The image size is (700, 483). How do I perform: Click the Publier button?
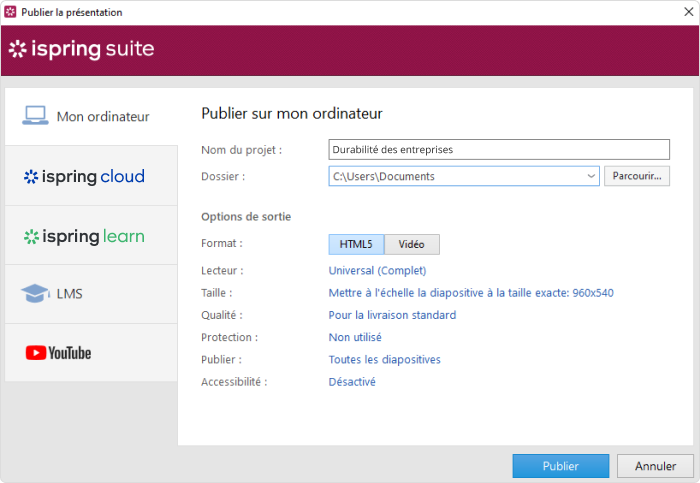click(x=561, y=466)
